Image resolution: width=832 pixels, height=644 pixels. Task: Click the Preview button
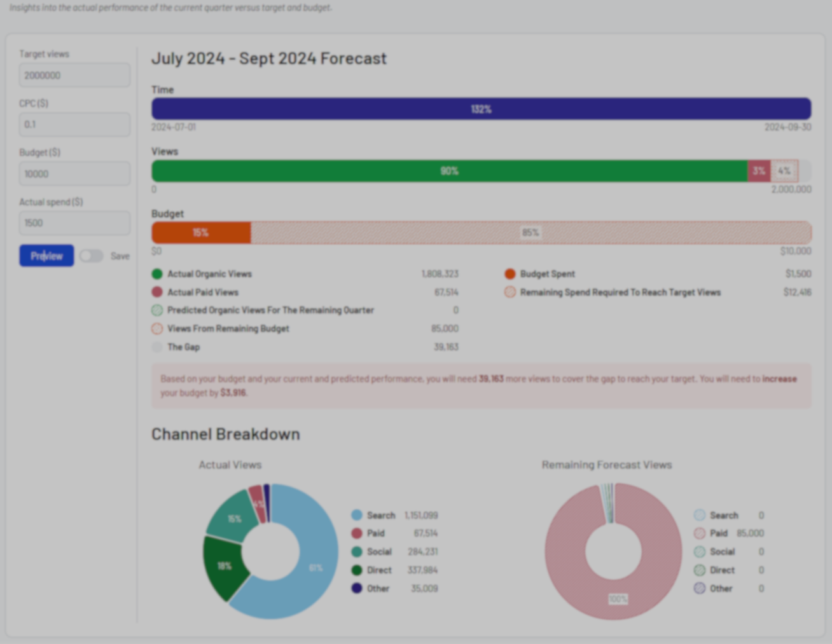click(x=46, y=256)
